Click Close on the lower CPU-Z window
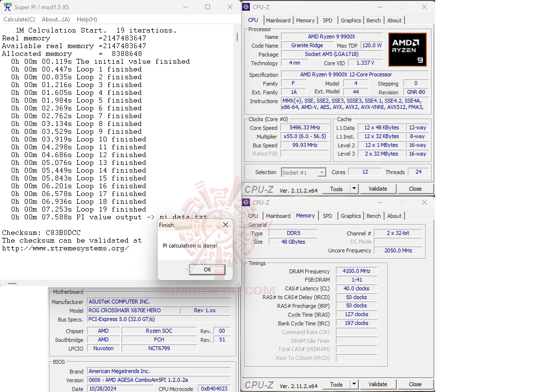560x392 pixels. coord(416,384)
